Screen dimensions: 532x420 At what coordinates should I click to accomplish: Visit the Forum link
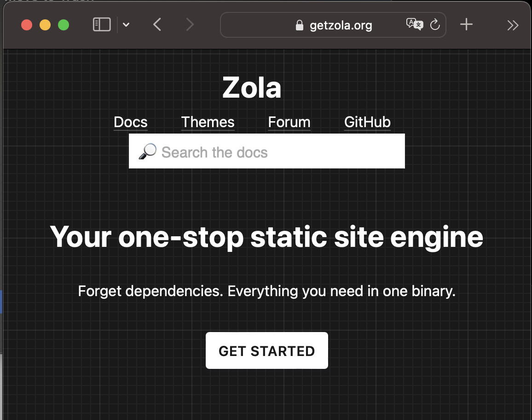click(289, 122)
